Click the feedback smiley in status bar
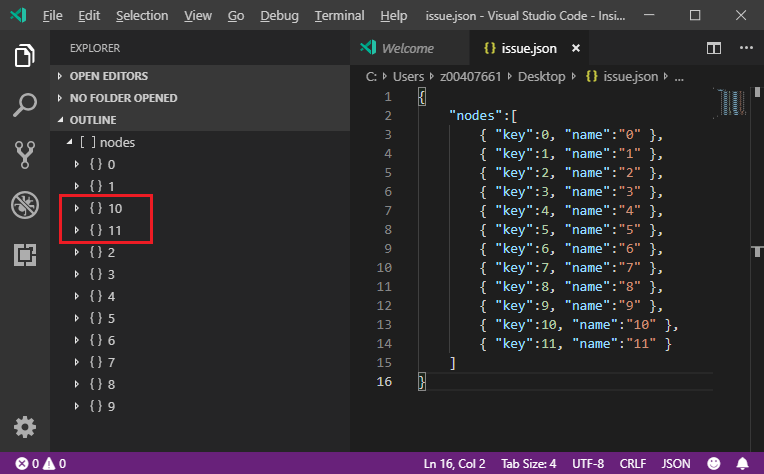The image size is (764, 474). pyautogui.click(x=714, y=463)
